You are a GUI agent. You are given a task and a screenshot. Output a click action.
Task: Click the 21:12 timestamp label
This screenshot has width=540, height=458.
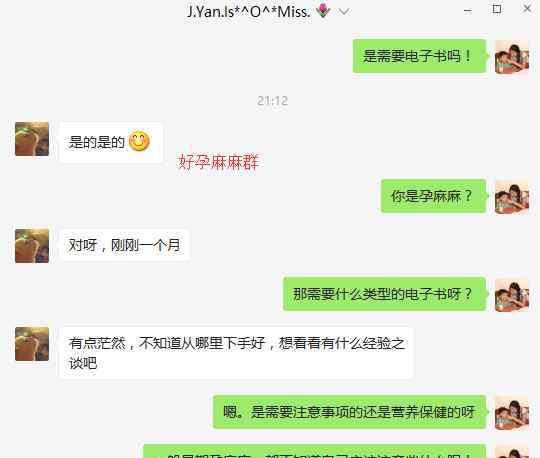(272, 101)
